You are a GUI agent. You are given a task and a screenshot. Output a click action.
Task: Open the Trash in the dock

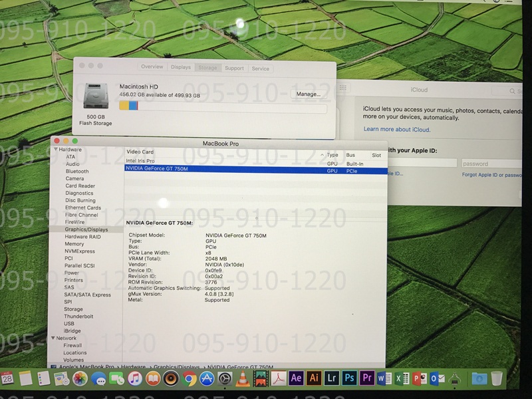[x=497, y=378]
